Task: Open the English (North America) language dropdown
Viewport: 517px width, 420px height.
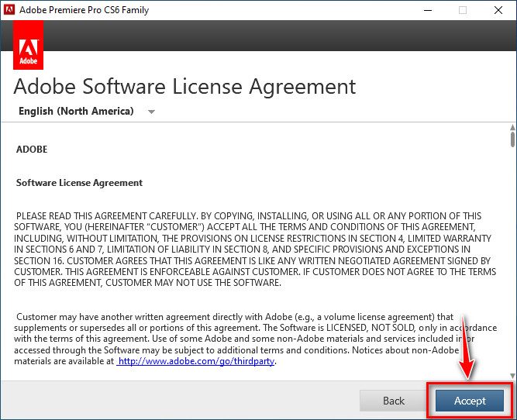Action: (x=86, y=111)
